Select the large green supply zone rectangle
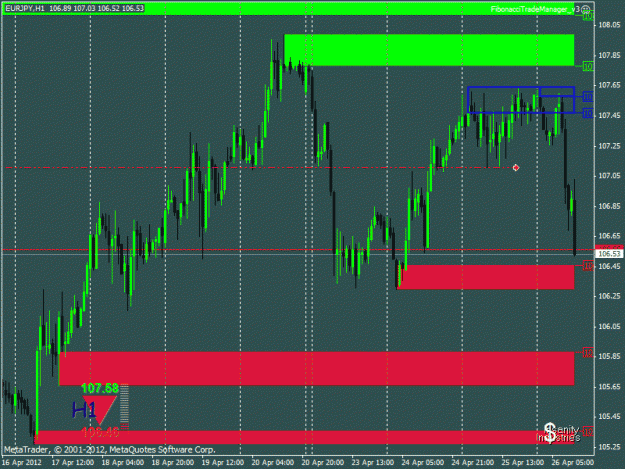This screenshot has width=625, height=469. 429,50
